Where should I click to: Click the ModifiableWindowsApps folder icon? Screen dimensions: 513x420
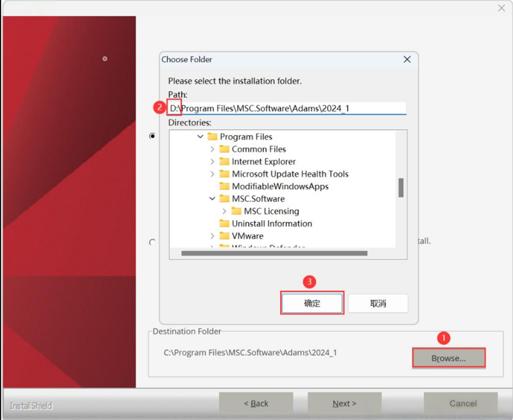[x=224, y=186]
